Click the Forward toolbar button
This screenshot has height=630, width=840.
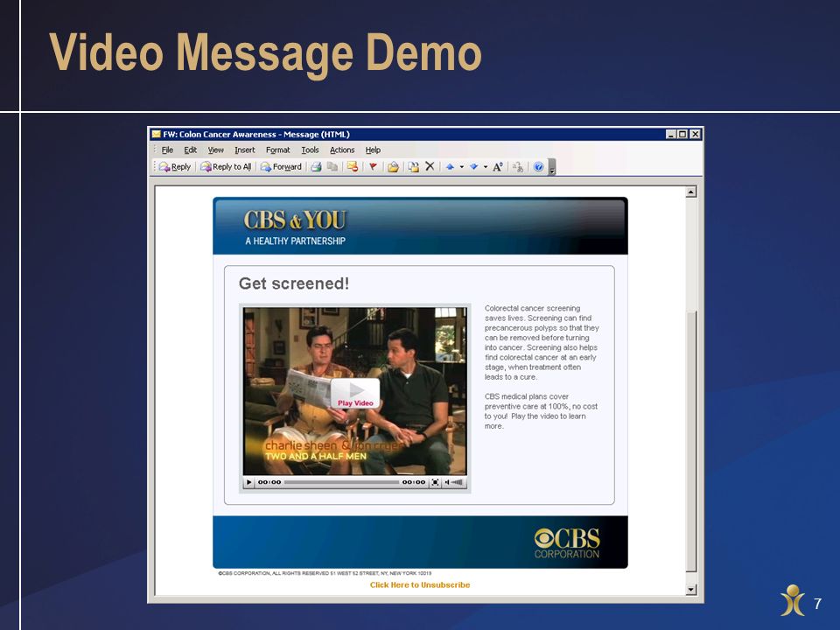pyautogui.click(x=281, y=166)
